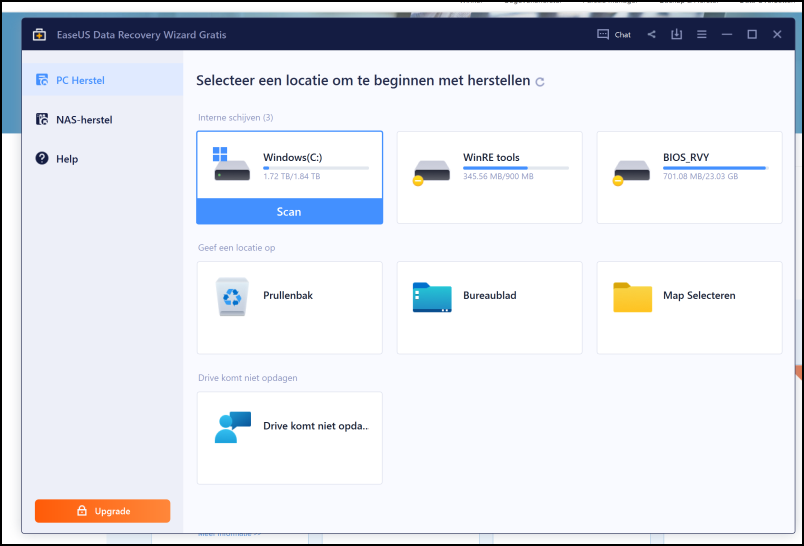Click the 345.56 MB/900 MB size text
The height and width of the screenshot is (546, 804).
[x=498, y=176]
